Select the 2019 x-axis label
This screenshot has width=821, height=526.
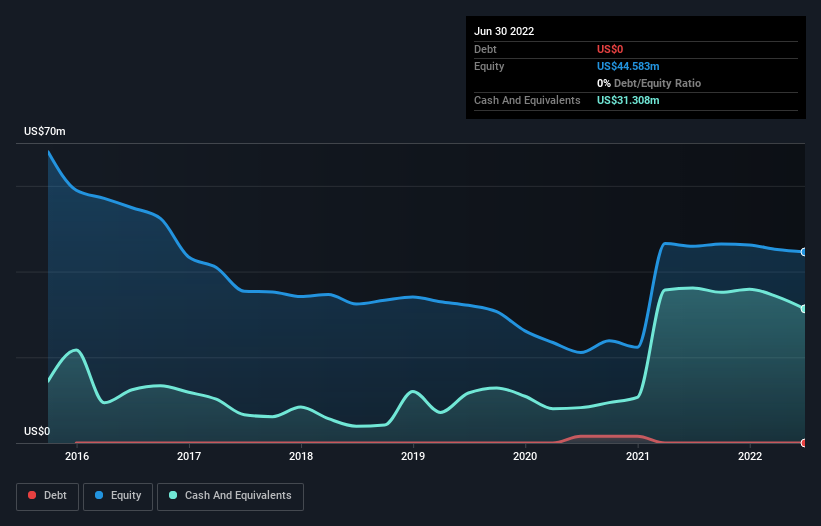[413, 456]
